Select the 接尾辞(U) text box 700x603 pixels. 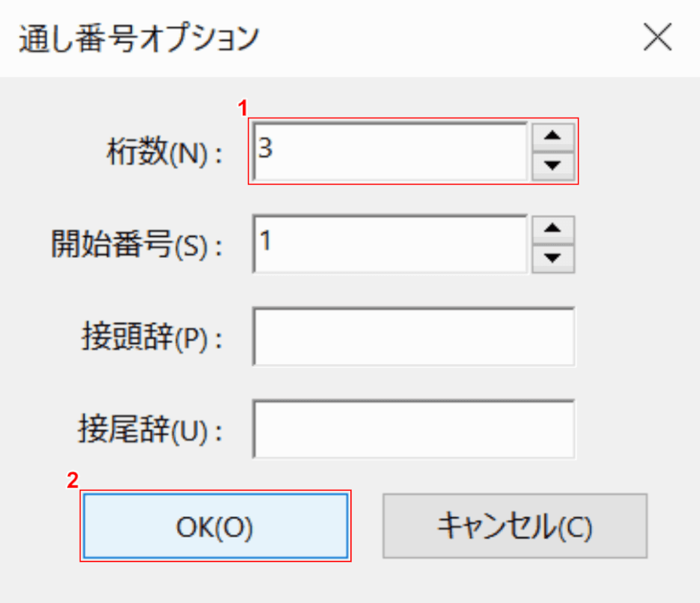[x=414, y=429]
